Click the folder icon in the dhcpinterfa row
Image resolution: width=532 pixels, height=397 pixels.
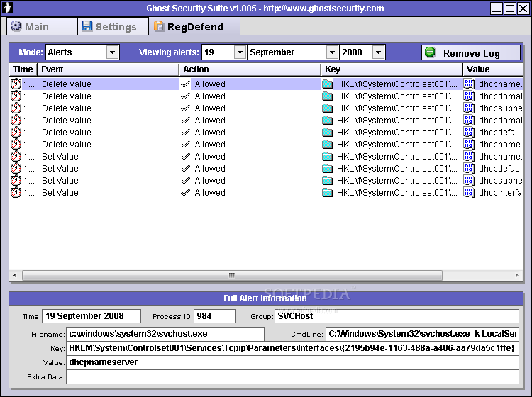click(x=328, y=193)
